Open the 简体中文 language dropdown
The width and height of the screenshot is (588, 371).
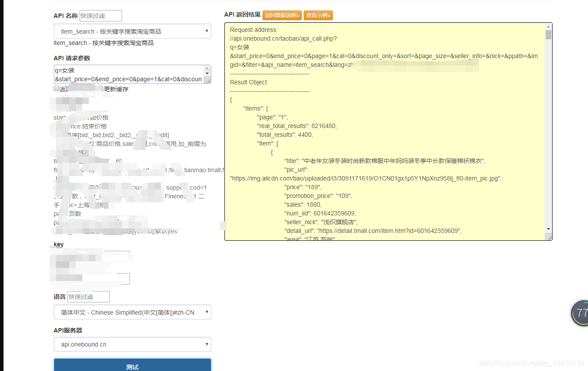[133, 312]
